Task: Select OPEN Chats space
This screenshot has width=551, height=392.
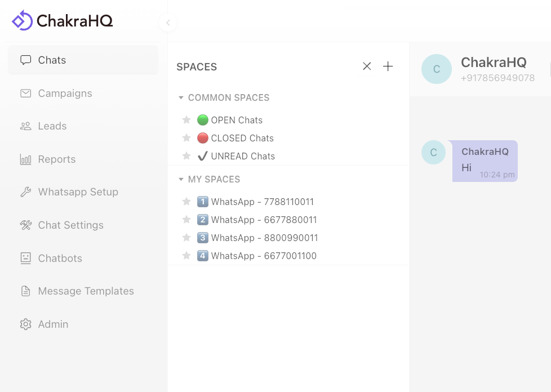Action: (237, 120)
